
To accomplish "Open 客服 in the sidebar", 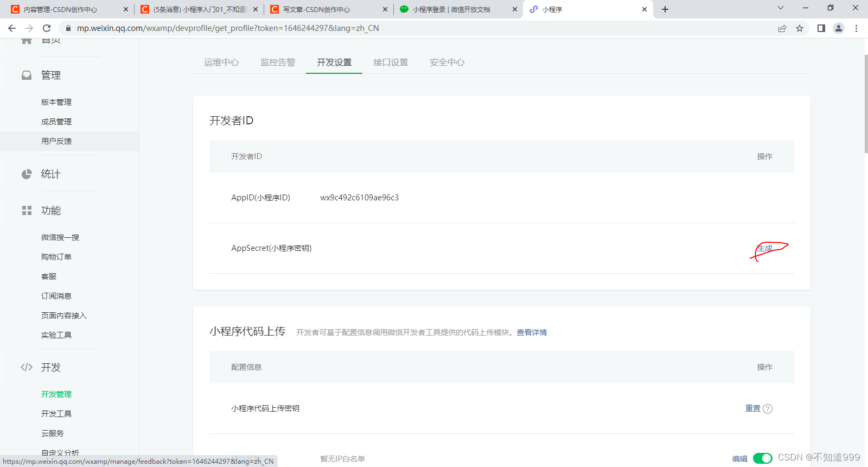I will point(49,276).
